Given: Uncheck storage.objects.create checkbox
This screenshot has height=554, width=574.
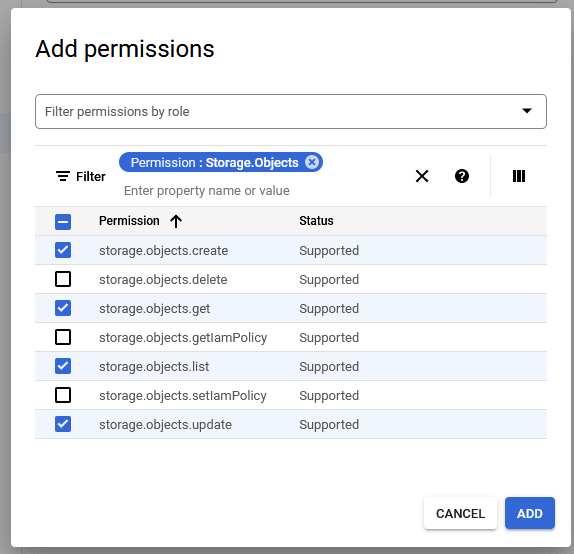Looking at the screenshot, I should 63,250.
